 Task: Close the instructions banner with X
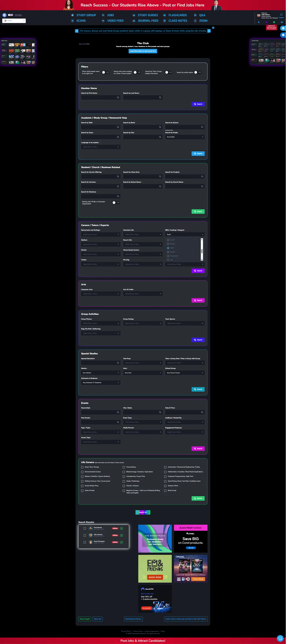pyautogui.click(x=213, y=28)
